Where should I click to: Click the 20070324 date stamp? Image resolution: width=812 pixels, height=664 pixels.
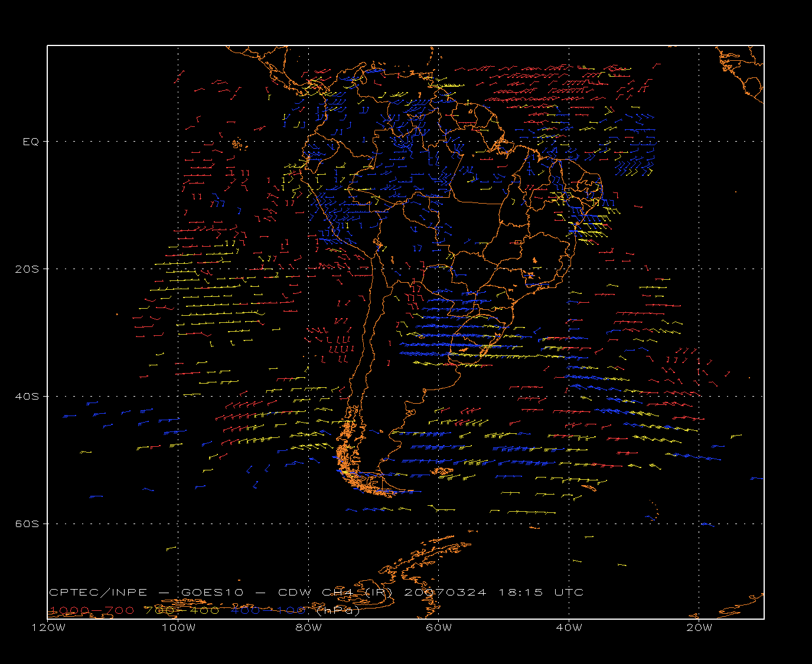[x=445, y=593]
